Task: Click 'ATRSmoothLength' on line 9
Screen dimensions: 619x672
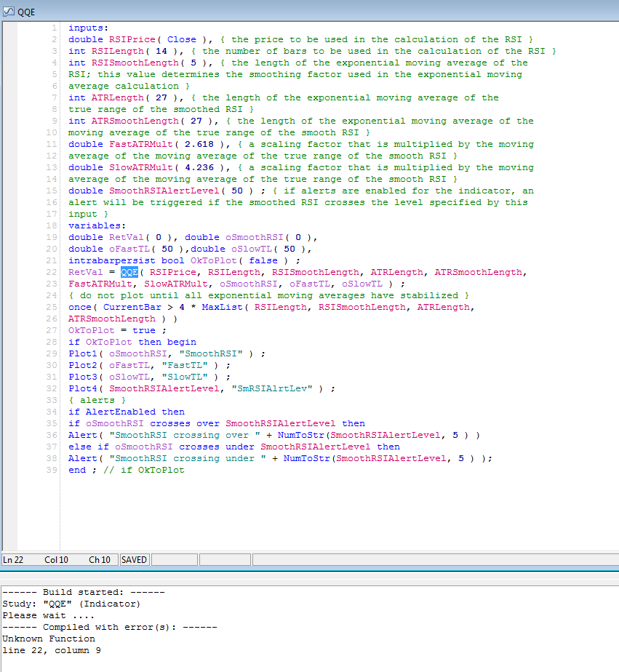Action: 135,121
